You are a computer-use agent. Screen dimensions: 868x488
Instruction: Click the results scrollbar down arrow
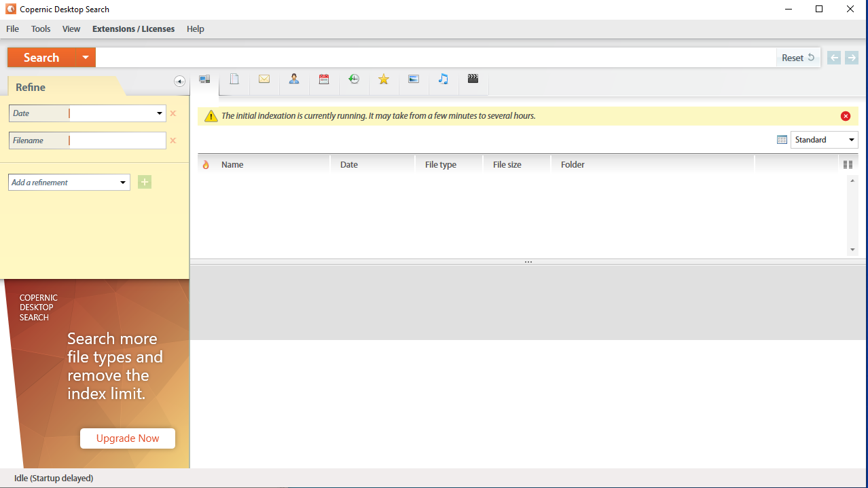pos(853,250)
